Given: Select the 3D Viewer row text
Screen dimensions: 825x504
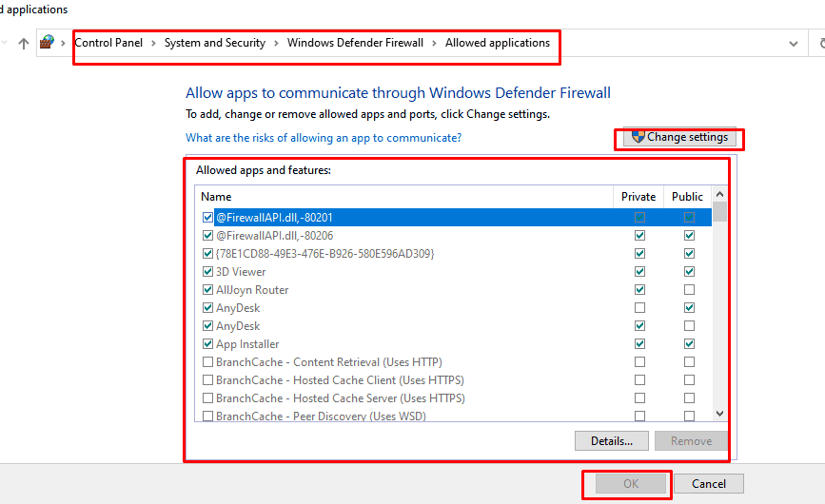Looking at the screenshot, I should (241, 272).
